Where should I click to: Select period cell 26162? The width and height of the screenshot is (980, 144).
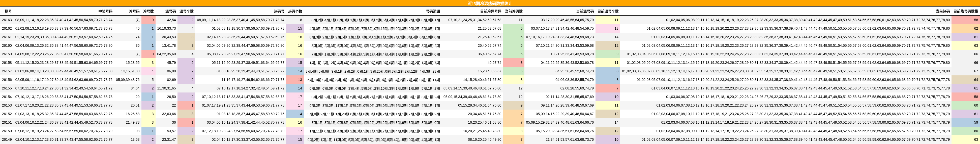tap(7, 28)
